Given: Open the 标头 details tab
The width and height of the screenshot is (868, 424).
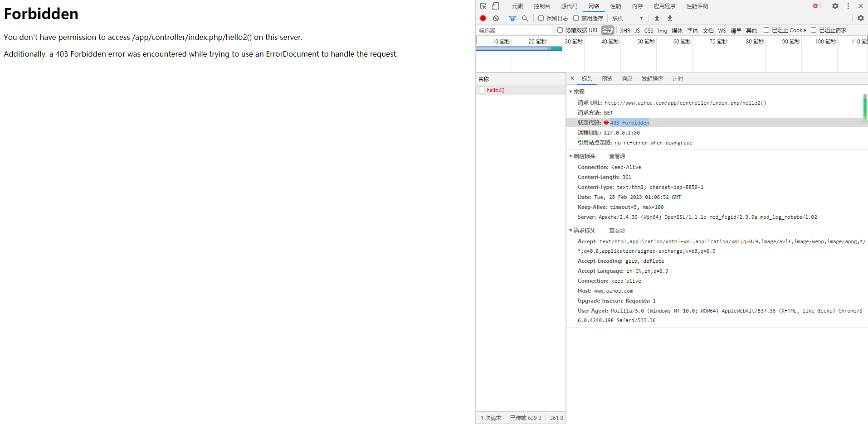Looking at the screenshot, I should click(587, 79).
